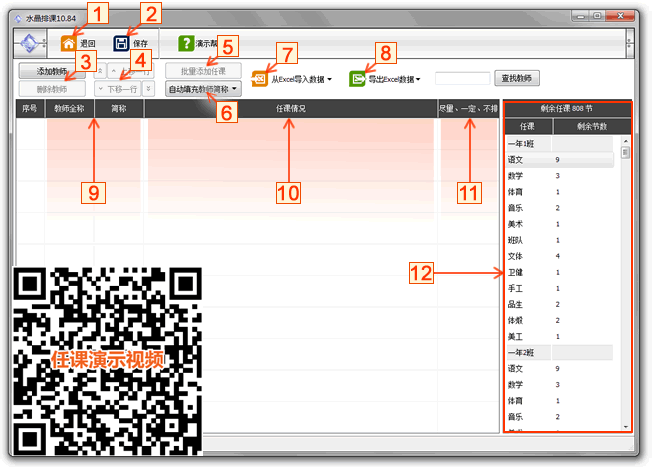652x467 pixels.
Task: Select 语文 under 一年1班
Action: [560, 160]
